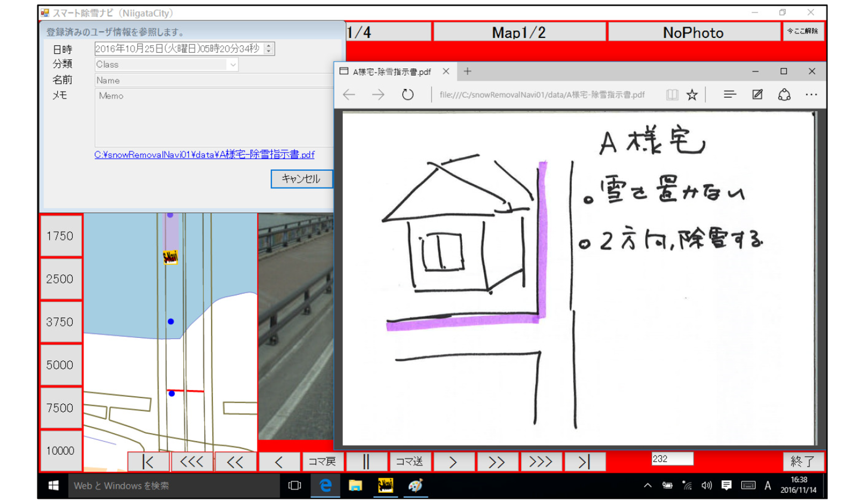Set map scale to 1750
This screenshot has height=504, width=865.
[61, 236]
